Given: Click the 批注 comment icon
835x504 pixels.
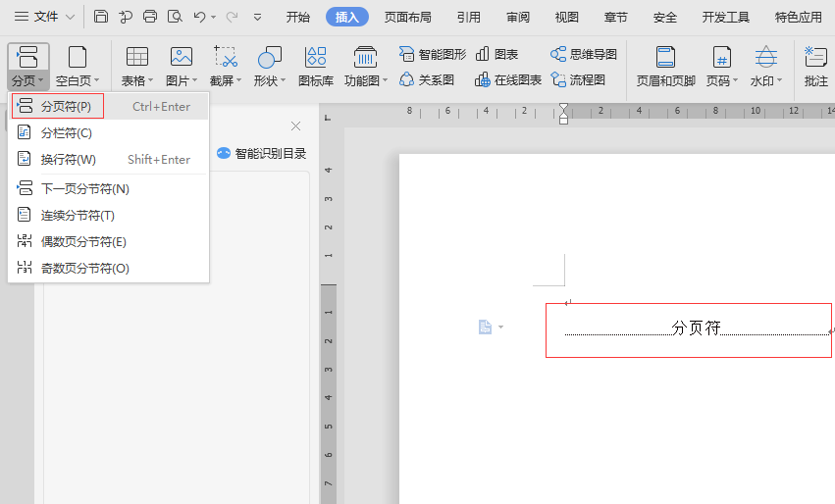Looking at the screenshot, I should coord(815,57).
